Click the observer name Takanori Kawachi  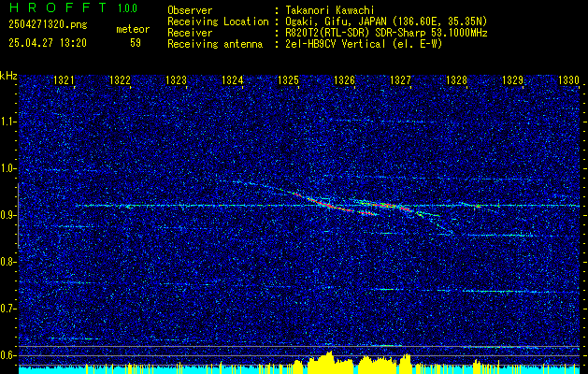(x=328, y=10)
